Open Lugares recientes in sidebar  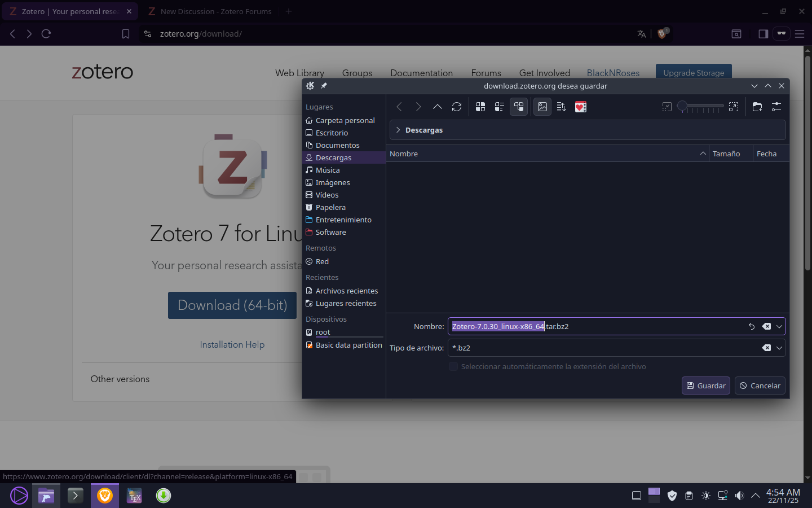tap(344, 303)
